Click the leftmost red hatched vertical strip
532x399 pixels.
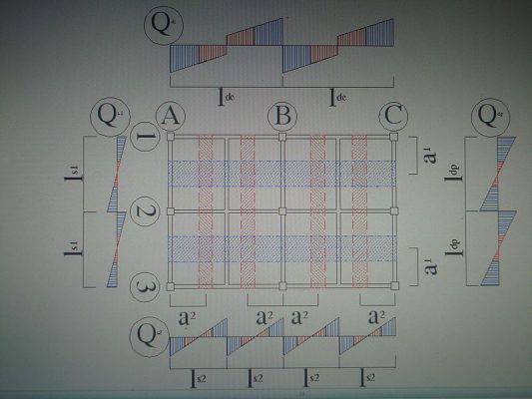coord(206,211)
